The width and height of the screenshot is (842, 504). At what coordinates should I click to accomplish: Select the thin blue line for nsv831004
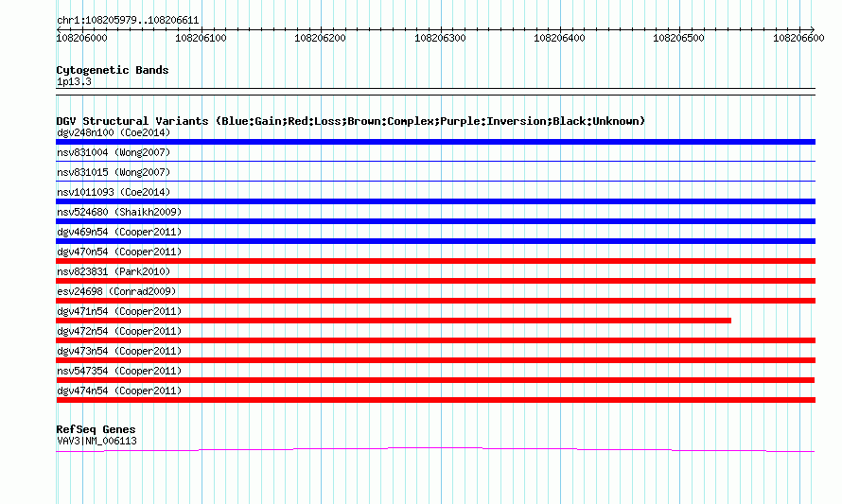[435, 161]
